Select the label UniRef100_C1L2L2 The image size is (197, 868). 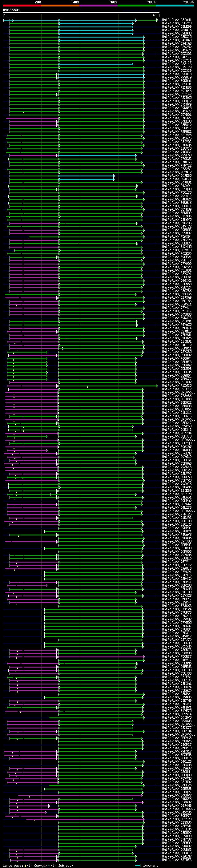pyautogui.click(x=177, y=413)
